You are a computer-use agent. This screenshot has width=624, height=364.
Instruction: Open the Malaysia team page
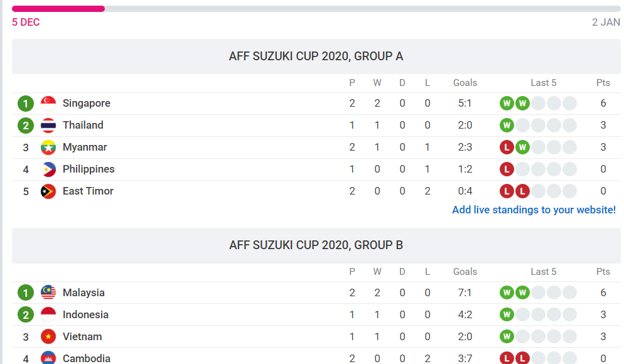pos(83,292)
